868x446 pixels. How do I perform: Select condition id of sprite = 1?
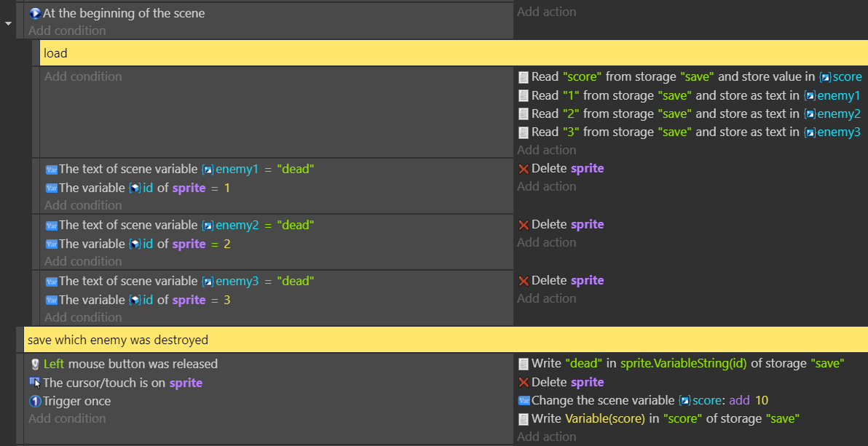coord(144,188)
